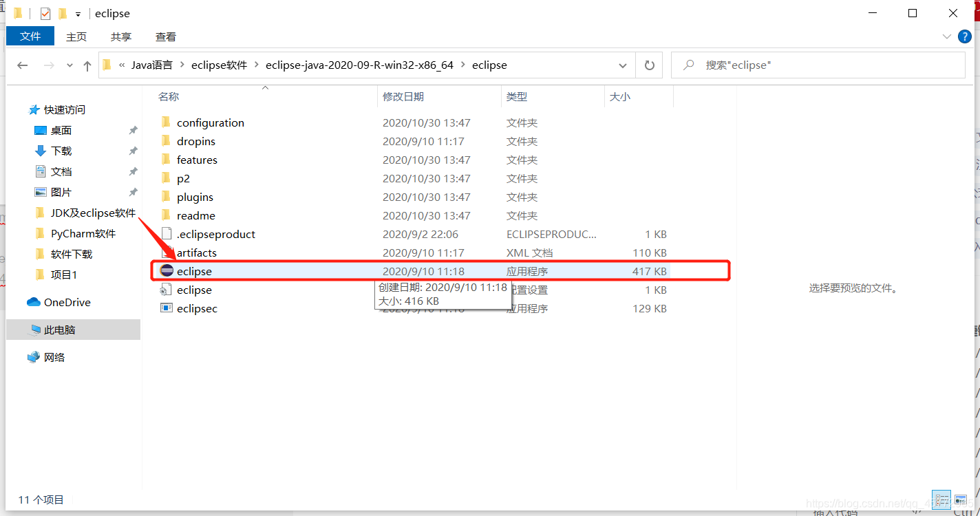Open 文档 in the navigation pane
The image size is (980, 516).
(61, 171)
